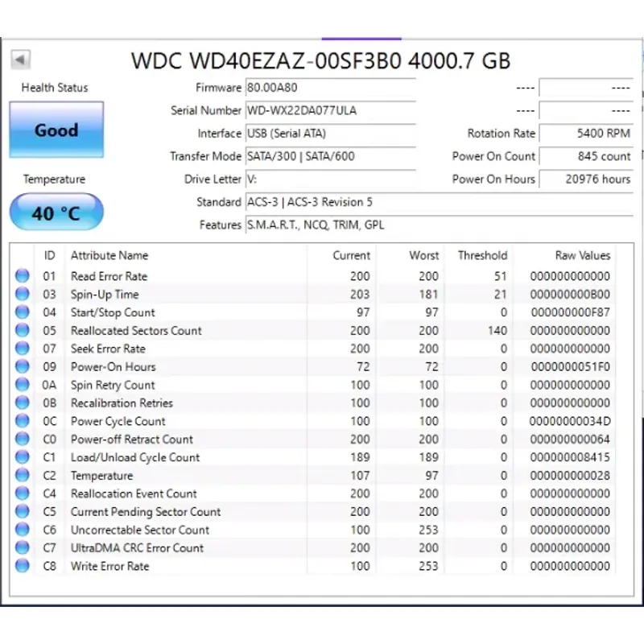Click status orb for UltraDMA CRC Error Count
The width and height of the screenshot is (644, 644).
pyautogui.click(x=23, y=548)
